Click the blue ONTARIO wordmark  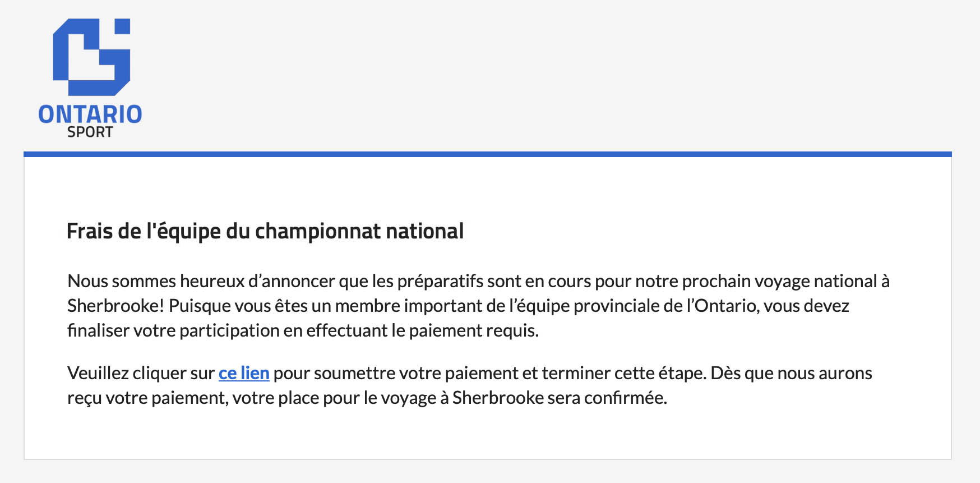tap(90, 114)
